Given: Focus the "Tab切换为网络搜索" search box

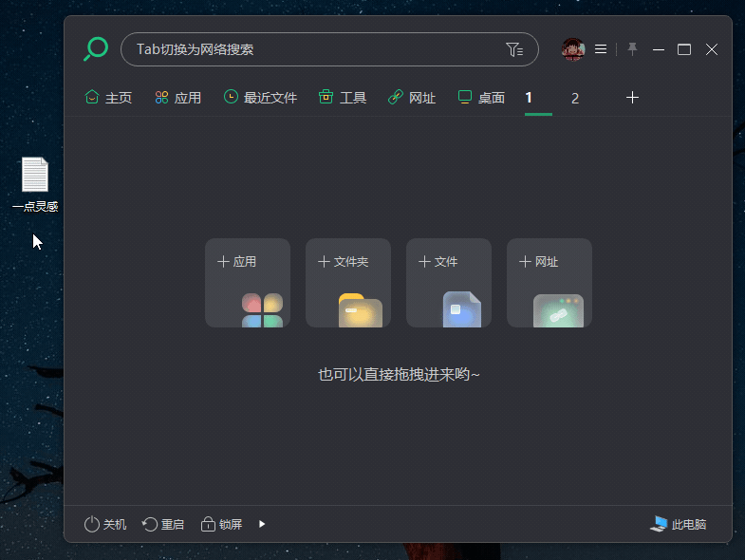Looking at the screenshot, I should point(329,49).
